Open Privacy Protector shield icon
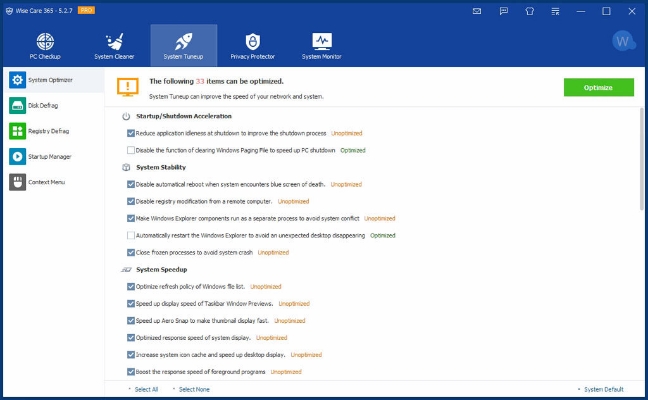The width and height of the screenshot is (648, 400). click(253, 41)
